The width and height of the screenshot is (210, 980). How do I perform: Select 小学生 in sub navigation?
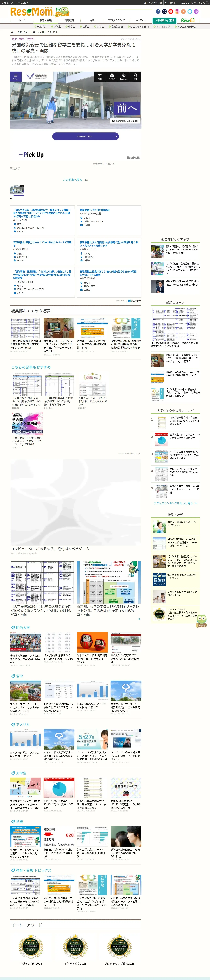click(x=56, y=27)
